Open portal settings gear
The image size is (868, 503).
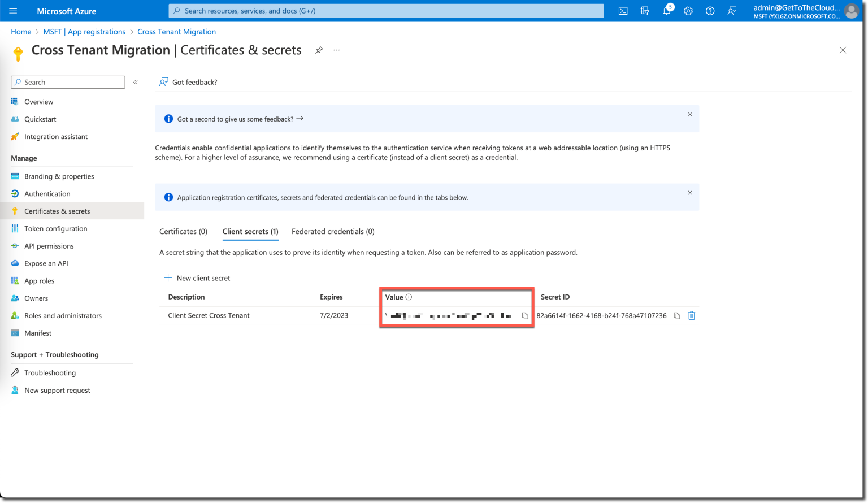click(x=688, y=11)
